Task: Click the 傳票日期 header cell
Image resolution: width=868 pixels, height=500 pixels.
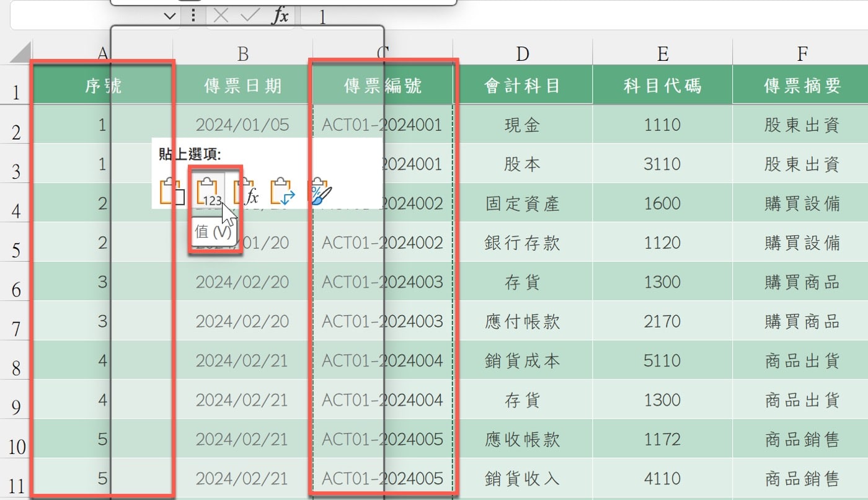Action: pos(243,85)
